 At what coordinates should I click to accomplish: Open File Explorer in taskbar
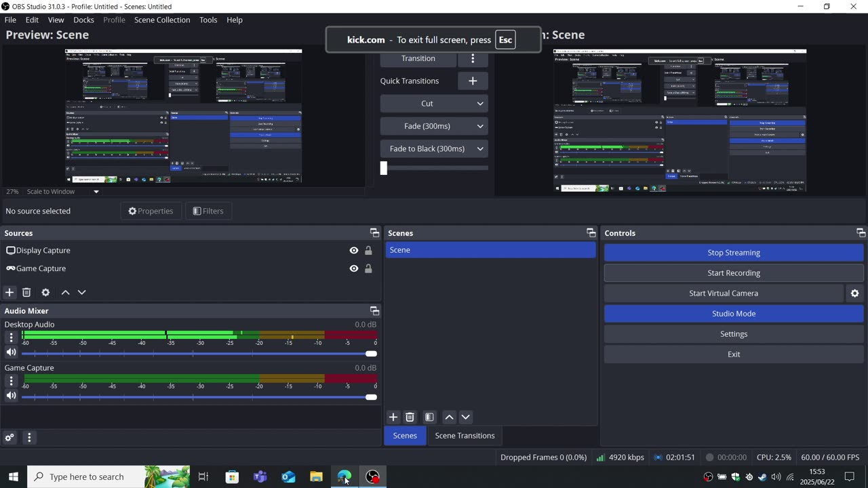(316, 476)
